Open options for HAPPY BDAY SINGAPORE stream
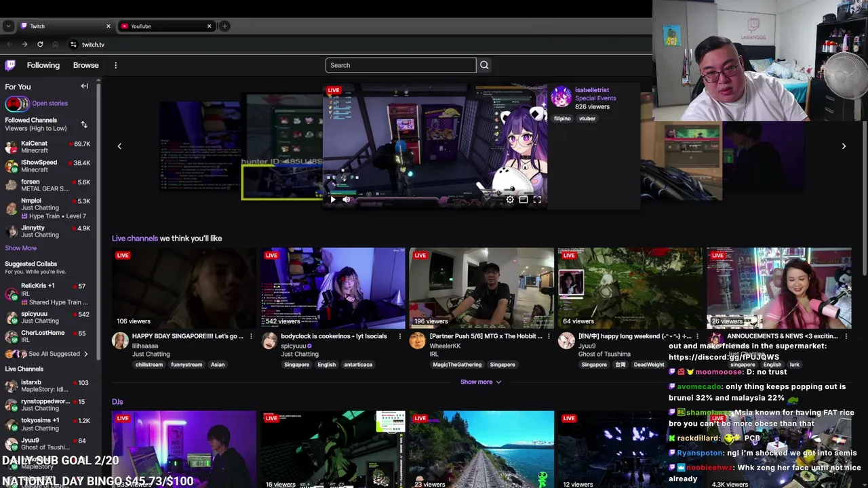868x488 pixels. click(x=251, y=336)
